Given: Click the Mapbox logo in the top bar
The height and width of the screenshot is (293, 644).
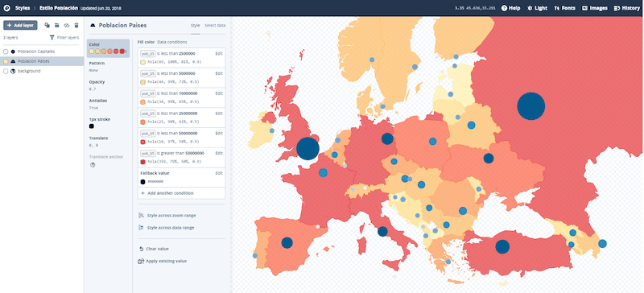Looking at the screenshot, I should pos(6,8).
